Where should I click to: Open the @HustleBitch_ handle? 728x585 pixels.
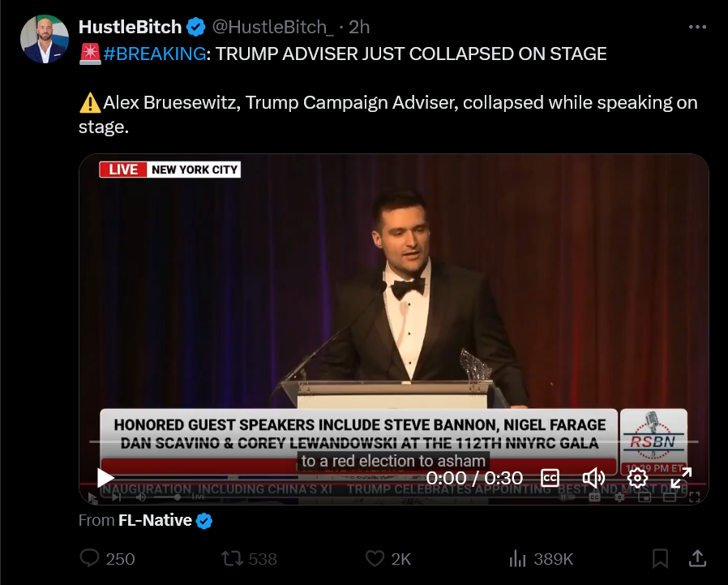tap(273, 27)
